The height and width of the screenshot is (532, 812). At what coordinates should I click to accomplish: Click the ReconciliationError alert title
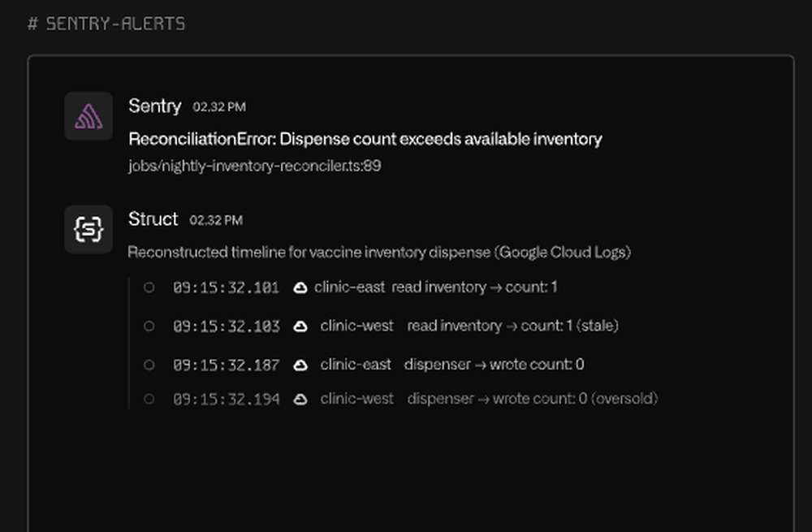click(365, 138)
